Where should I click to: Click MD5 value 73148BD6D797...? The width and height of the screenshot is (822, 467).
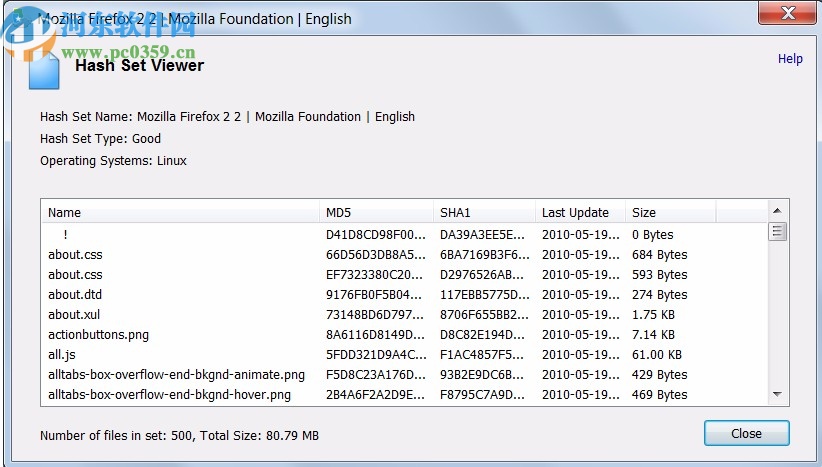point(375,314)
